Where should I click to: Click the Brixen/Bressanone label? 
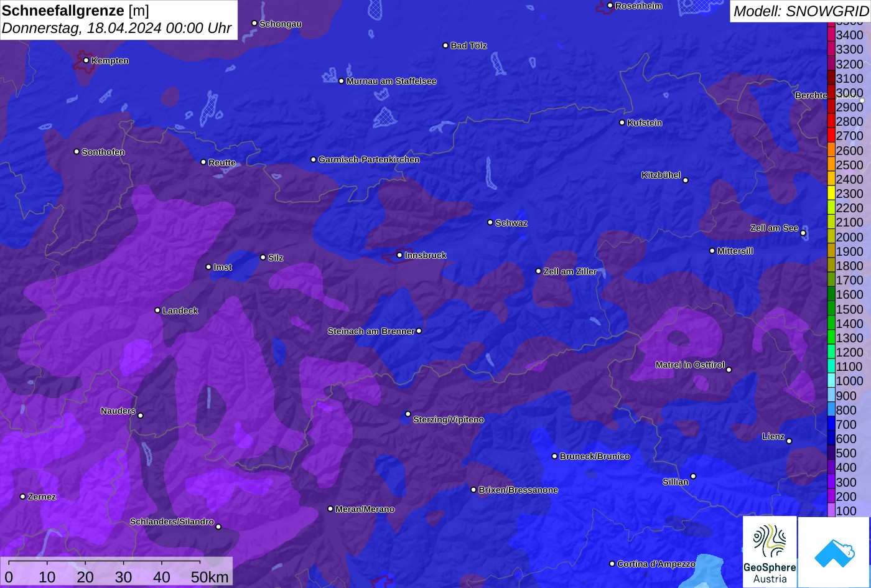[518, 490]
